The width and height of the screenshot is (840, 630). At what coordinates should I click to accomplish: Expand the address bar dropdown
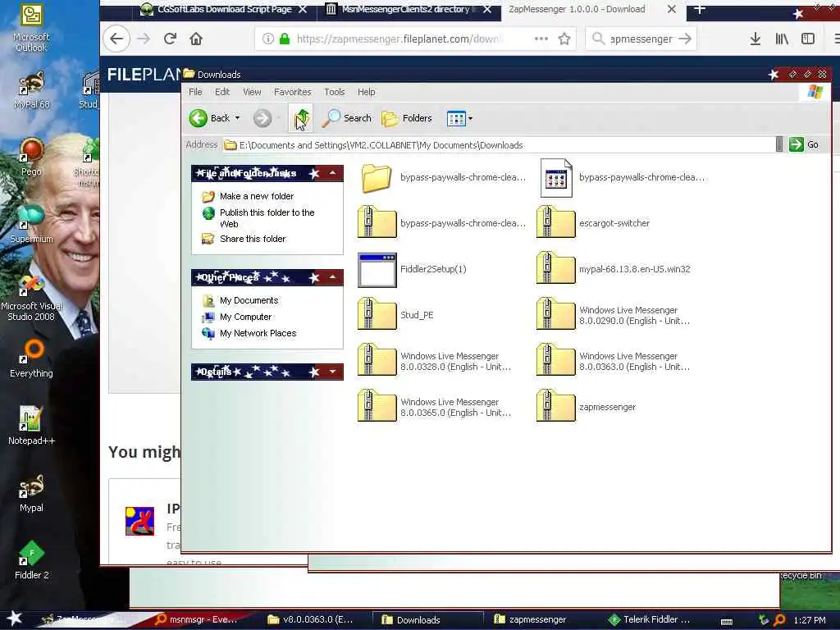(779, 144)
